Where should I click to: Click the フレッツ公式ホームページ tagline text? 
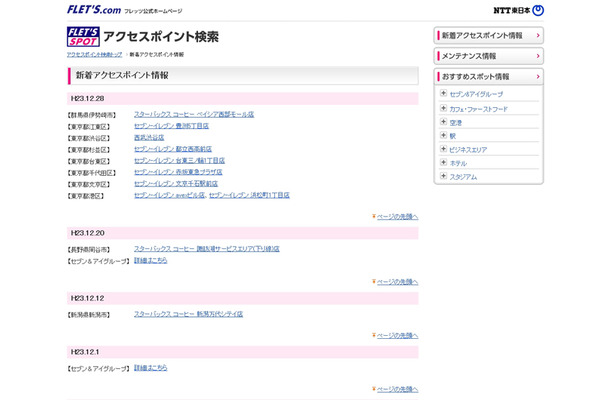153,11
